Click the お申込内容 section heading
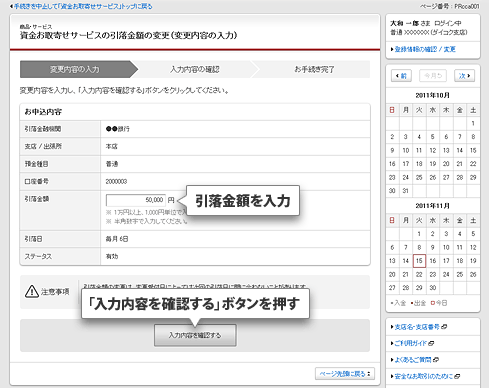 (43, 112)
